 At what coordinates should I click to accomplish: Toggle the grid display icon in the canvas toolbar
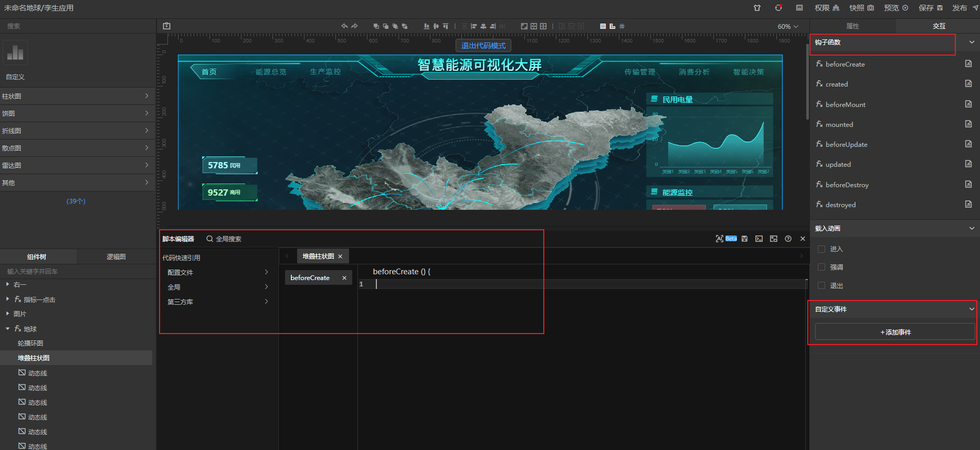[x=603, y=26]
